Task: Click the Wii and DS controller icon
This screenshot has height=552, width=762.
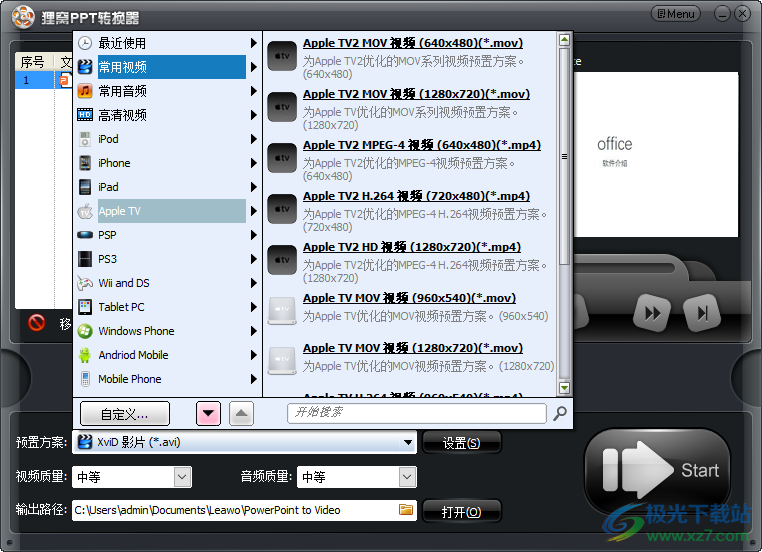Action: click(x=85, y=283)
